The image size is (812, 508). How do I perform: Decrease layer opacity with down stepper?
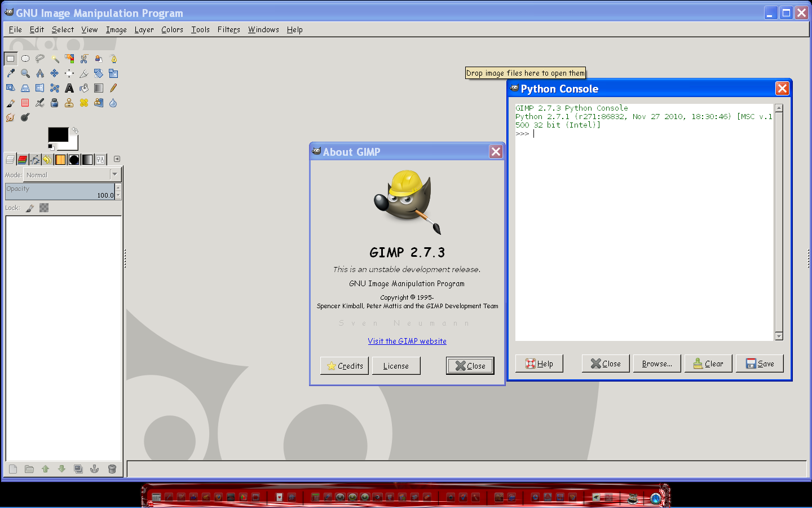tap(118, 195)
